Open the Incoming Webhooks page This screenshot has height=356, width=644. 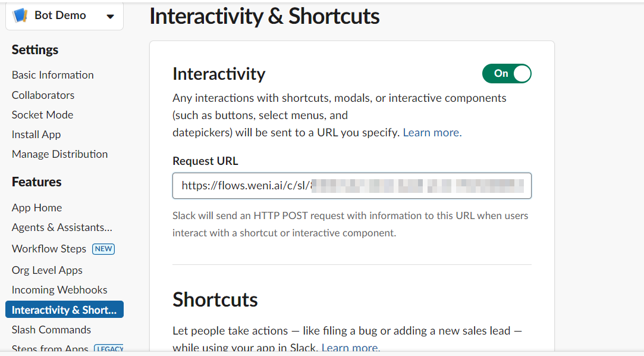(59, 289)
